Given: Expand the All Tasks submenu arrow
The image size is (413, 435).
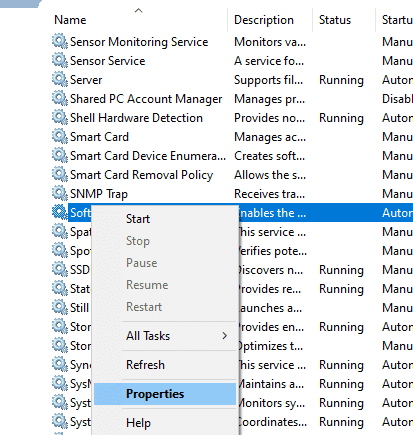Looking at the screenshot, I should click(x=225, y=336).
